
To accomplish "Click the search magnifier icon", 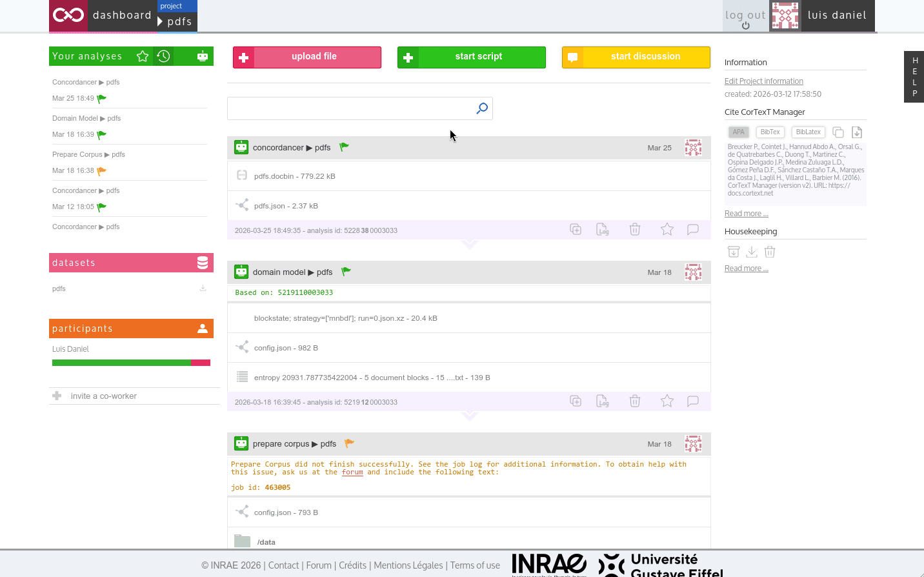I will pos(482,108).
